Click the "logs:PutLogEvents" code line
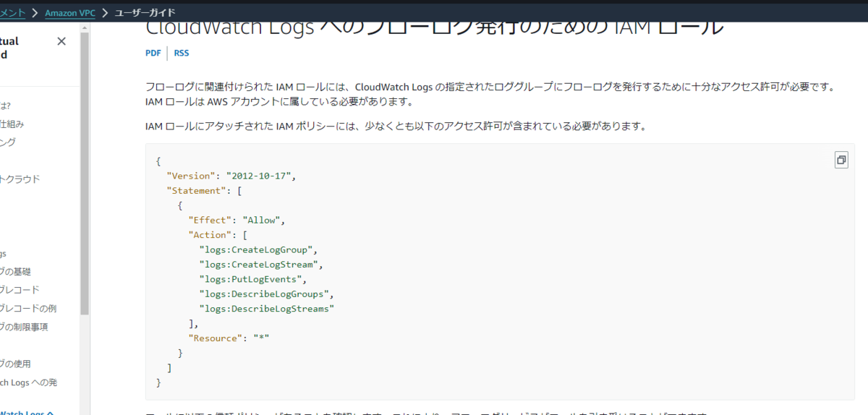The height and width of the screenshot is (415, 868). 253,279
